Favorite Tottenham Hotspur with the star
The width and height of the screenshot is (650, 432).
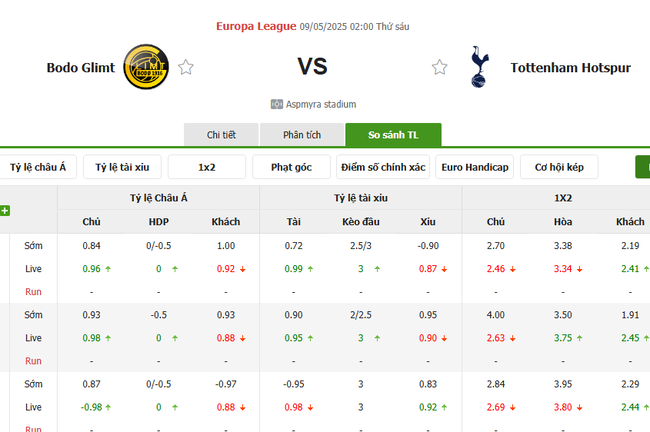(440, 68)
